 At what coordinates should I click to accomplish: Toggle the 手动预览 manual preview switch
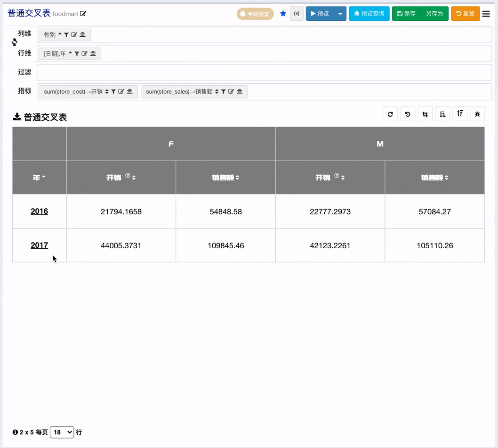point(255,14)
